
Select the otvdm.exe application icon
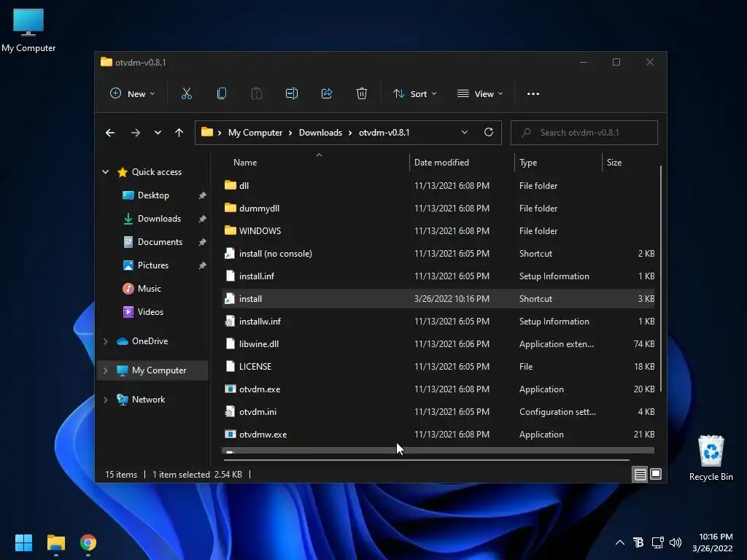point(230,389)
